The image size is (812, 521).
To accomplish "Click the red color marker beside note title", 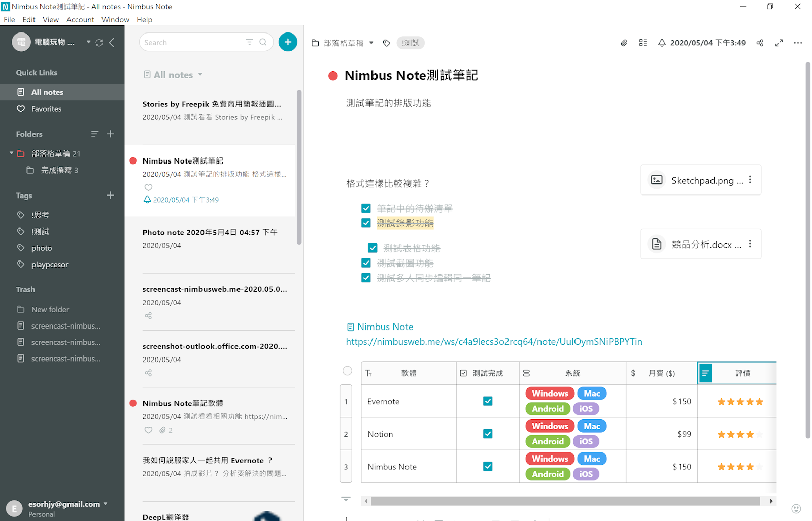I will pyautogui.click(x=333, y=76).
